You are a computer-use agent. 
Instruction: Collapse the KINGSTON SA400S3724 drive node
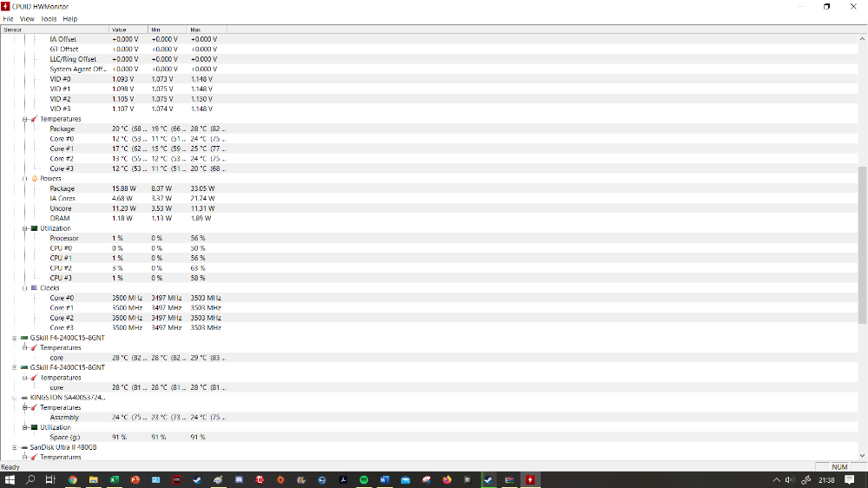pyautogui.click(x=15, y=398)
